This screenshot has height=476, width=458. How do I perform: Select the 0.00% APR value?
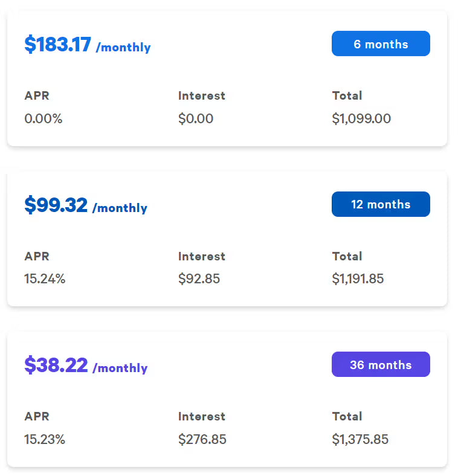[x=44, y=118]
